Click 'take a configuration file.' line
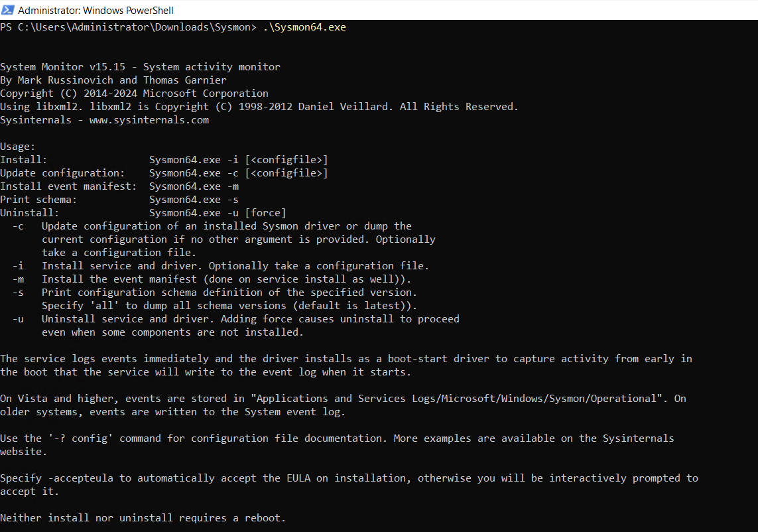This screenshot has height=532, width=758. (x=119, y=253)
